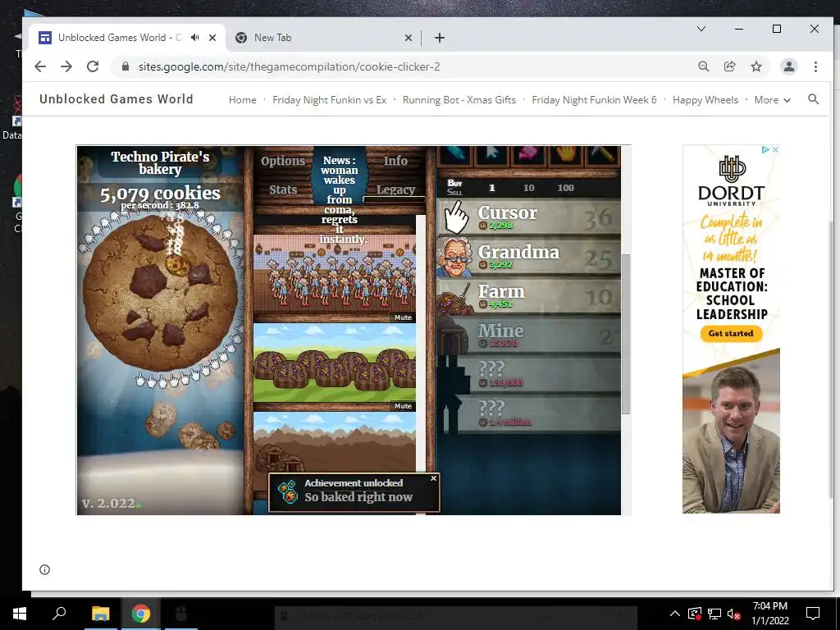Open the Chrome tab search dropdown
This screenshot has width=840, height=630.
tap(701, 29)
